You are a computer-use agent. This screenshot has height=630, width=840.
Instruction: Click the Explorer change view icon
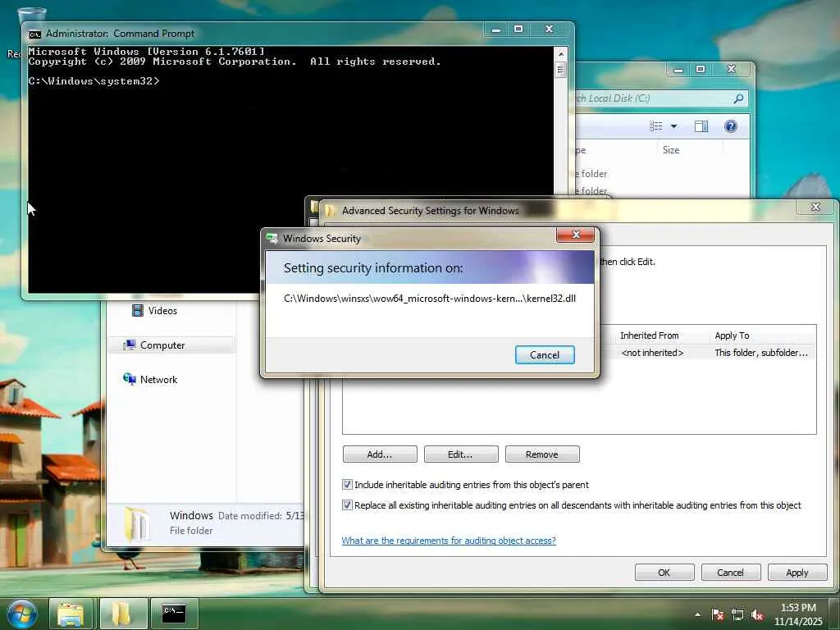[x=655, y=126]
